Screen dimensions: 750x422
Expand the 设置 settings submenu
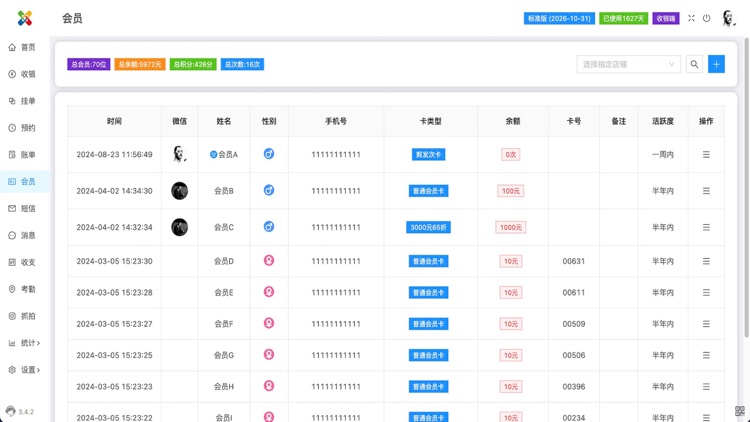24,369
